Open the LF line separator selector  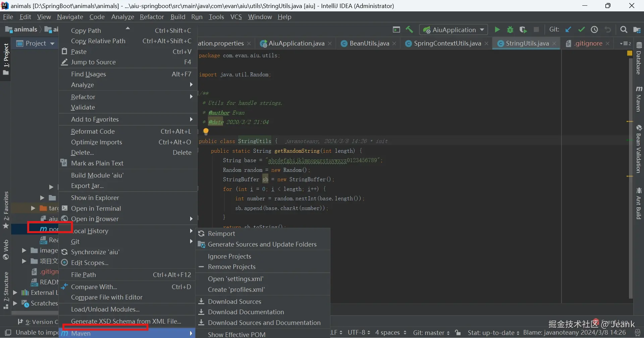337,333
